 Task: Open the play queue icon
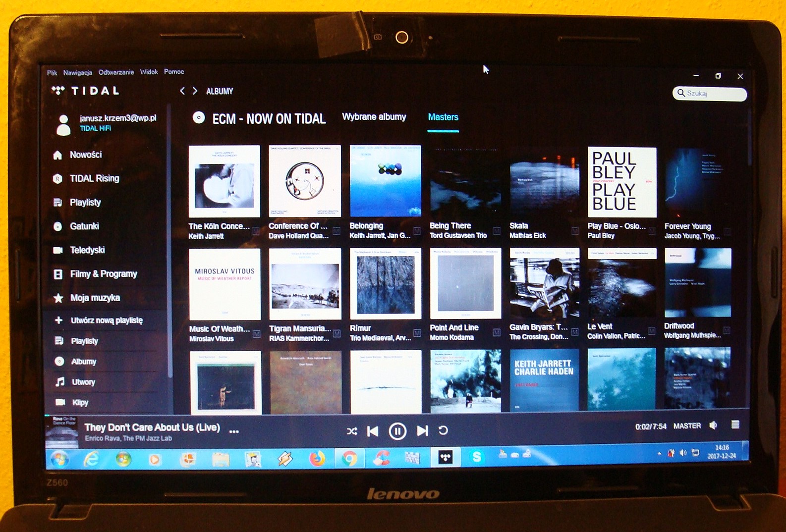tap(735, 425)
